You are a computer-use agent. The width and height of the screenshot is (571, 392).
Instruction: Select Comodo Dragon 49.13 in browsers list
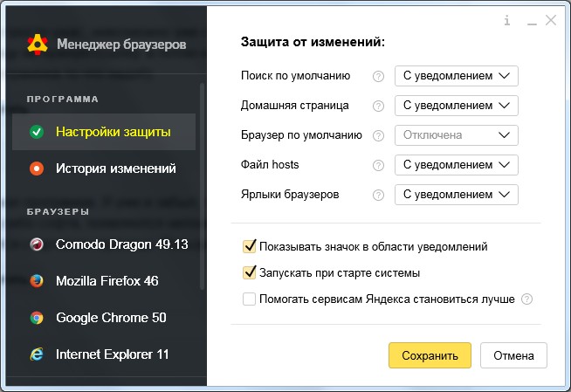(x=104, y=244)
